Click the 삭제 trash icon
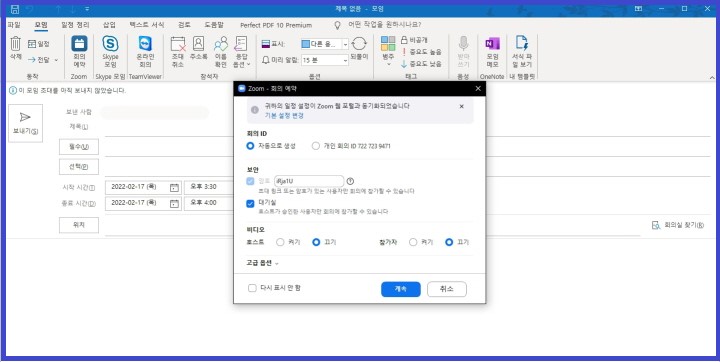Image resolution: width=720 pixels, height=362 pixels. point(16,48)
